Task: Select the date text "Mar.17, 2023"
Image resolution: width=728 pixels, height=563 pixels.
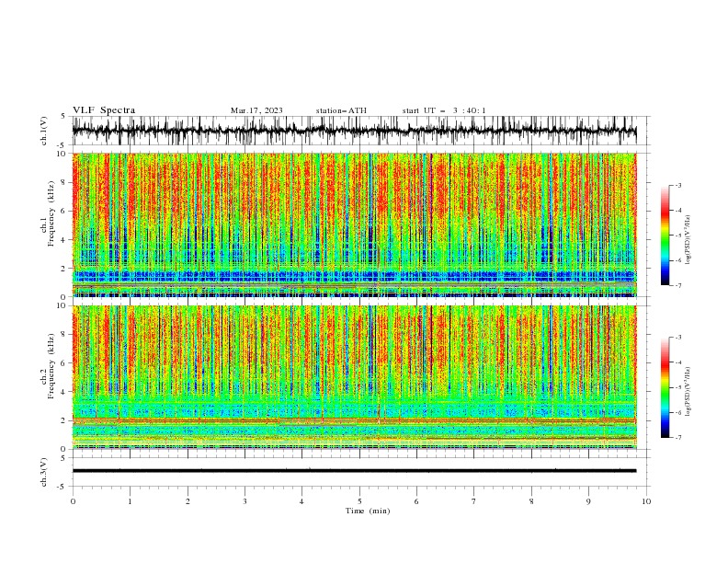Action: 256,110
